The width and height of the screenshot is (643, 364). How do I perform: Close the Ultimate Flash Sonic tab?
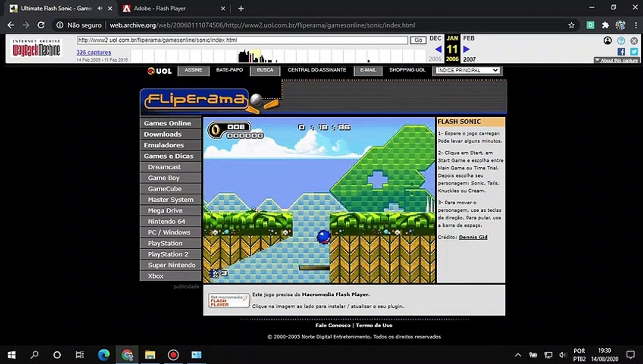click(x=110, y=9)
